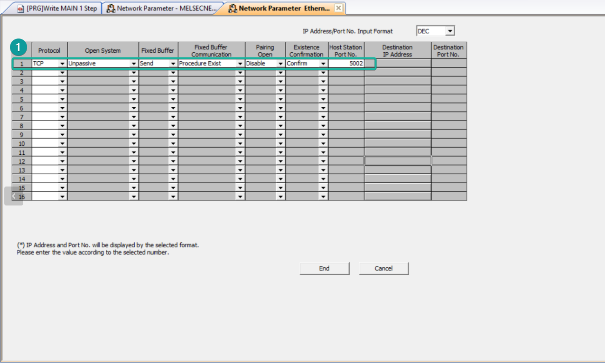Click the Open System column header
The height and width of the screenshot is (364, 605).
103,51
